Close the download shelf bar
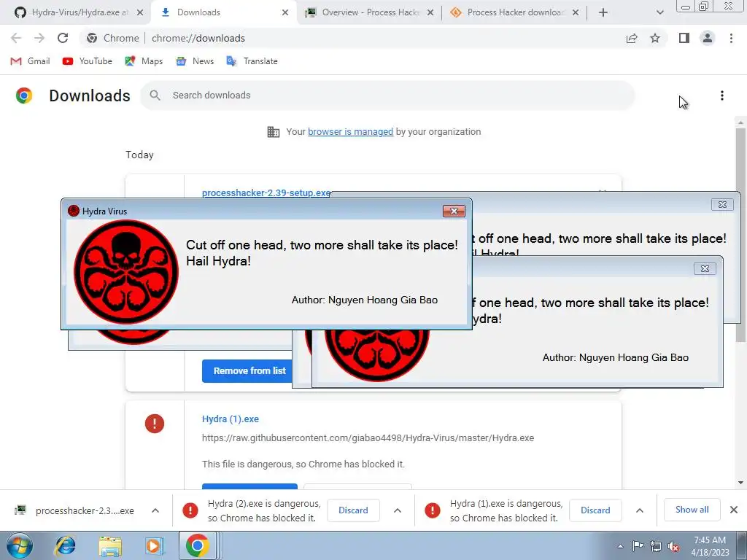747x560 pixels. [734, 510]
